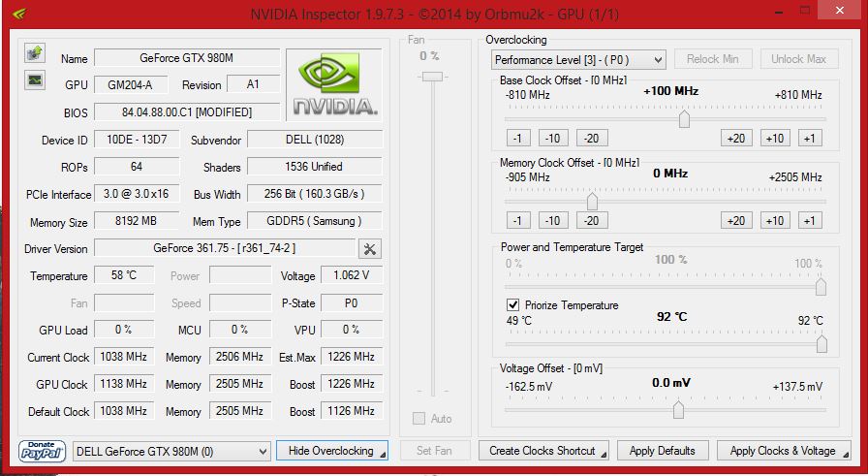Decrease base clock offset by -20
868x476 pixels.
pyautogui.click(x=592, y=138)
